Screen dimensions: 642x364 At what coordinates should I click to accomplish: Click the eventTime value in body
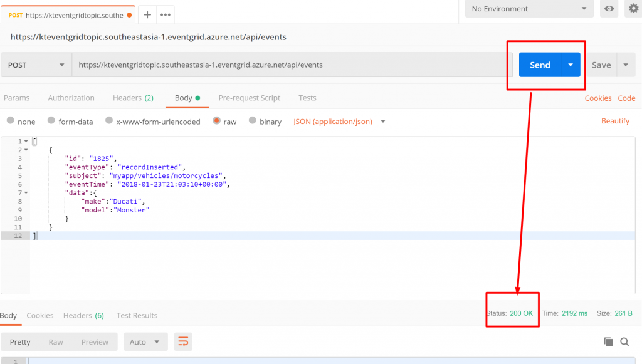[x=172, y=184]
